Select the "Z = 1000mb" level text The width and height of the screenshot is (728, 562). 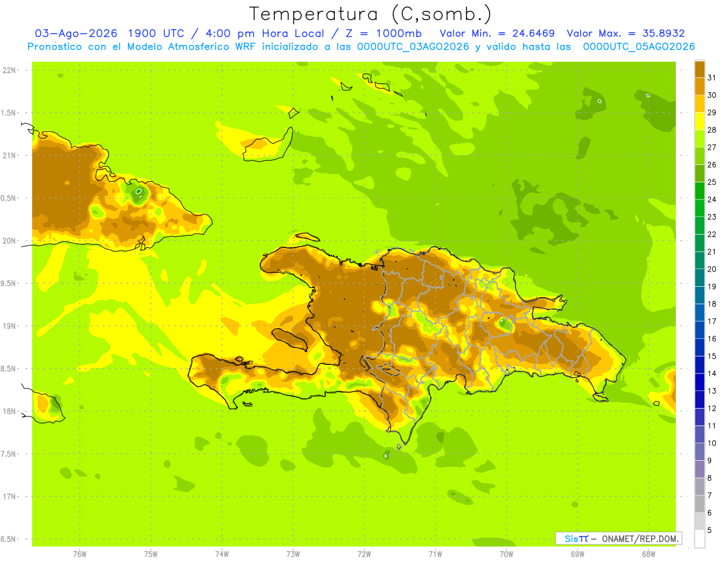coord(384,33)
